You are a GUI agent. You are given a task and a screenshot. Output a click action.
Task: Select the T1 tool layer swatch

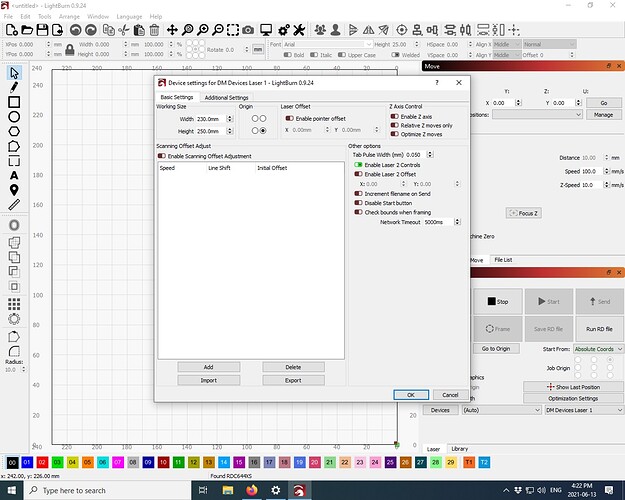click(469, 463)
